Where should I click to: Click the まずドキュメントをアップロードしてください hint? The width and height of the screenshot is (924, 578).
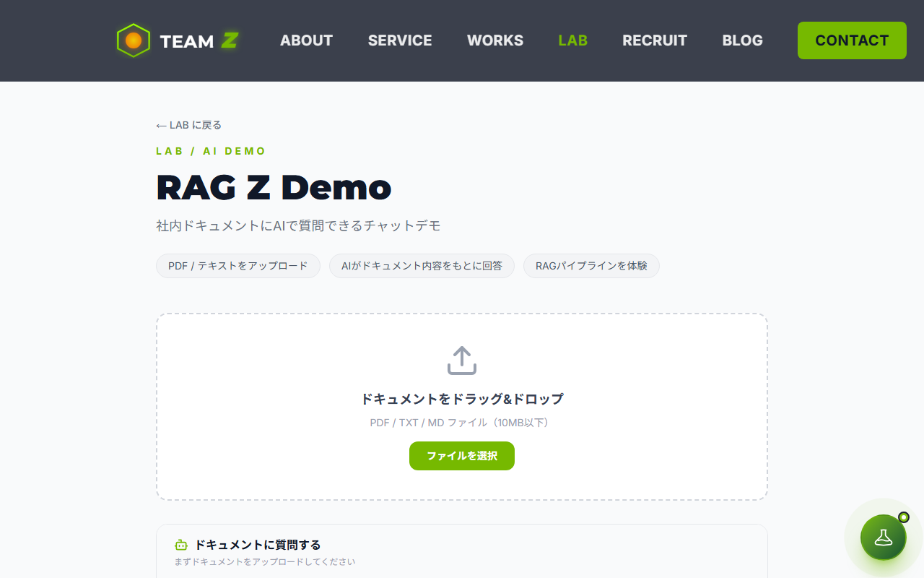coord(265,561)
